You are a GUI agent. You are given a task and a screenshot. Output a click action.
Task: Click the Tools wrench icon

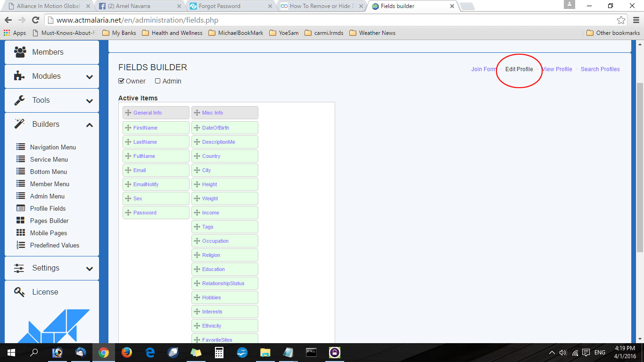(20, 100)
